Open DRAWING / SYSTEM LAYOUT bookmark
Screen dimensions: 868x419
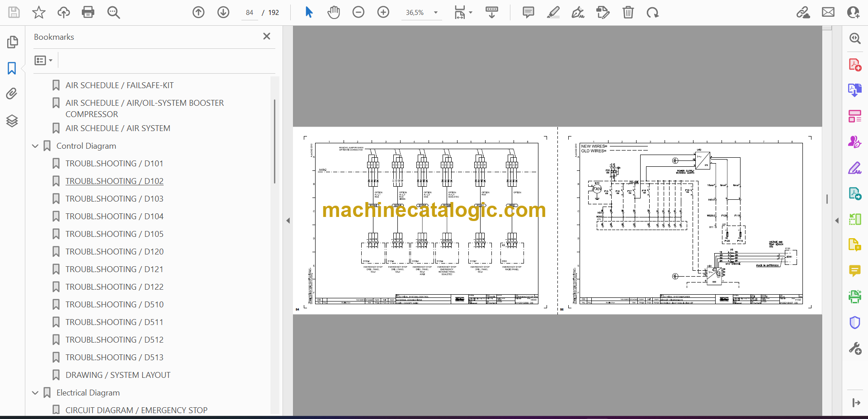118,375
